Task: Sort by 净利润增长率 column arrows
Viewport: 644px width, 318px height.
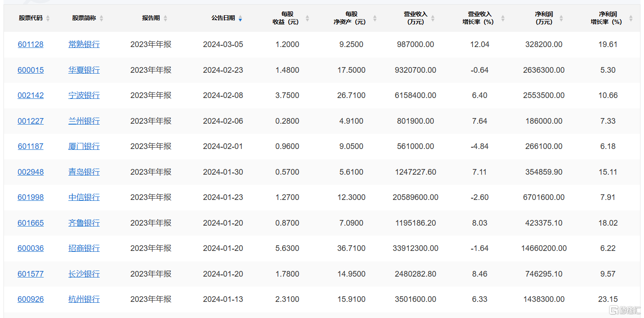Action: 631,18
